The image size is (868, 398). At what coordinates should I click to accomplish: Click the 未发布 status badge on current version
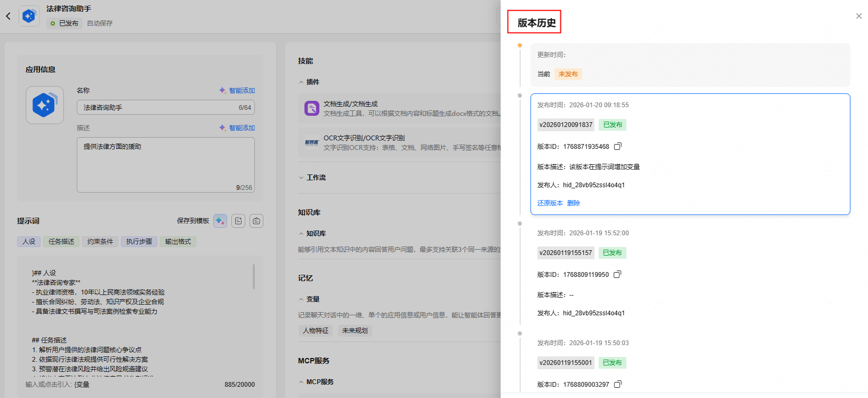point(568,74)
